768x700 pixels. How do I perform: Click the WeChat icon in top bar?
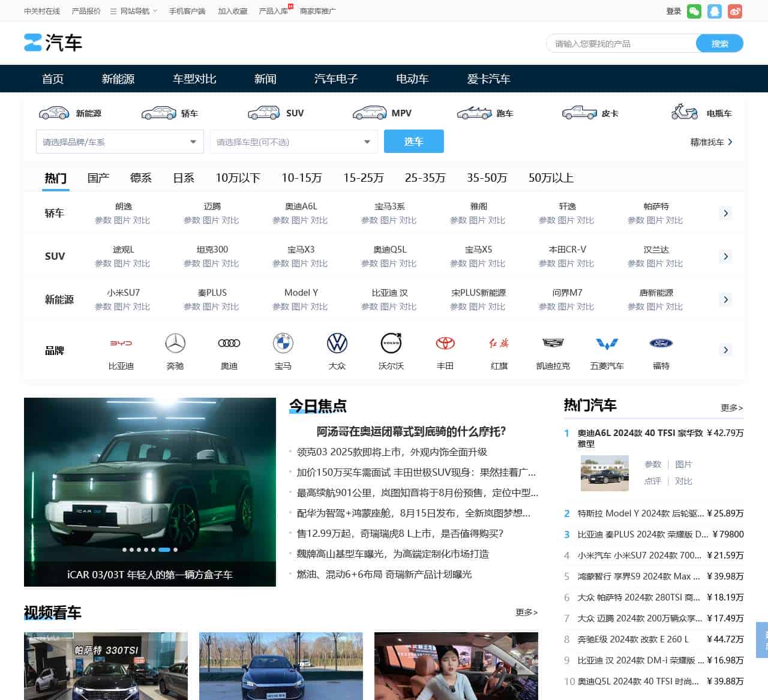[x=694, y=11]
